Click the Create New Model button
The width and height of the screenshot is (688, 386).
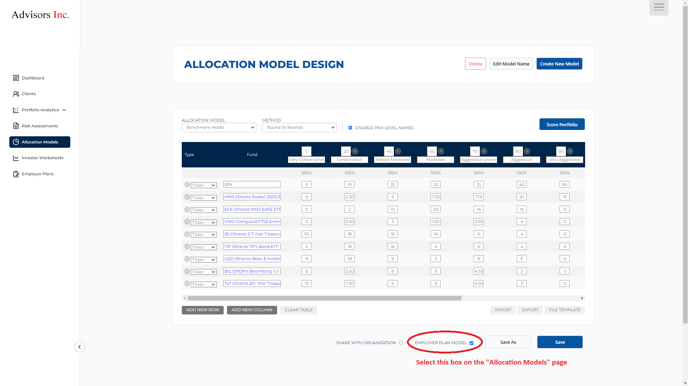(559, 64)
